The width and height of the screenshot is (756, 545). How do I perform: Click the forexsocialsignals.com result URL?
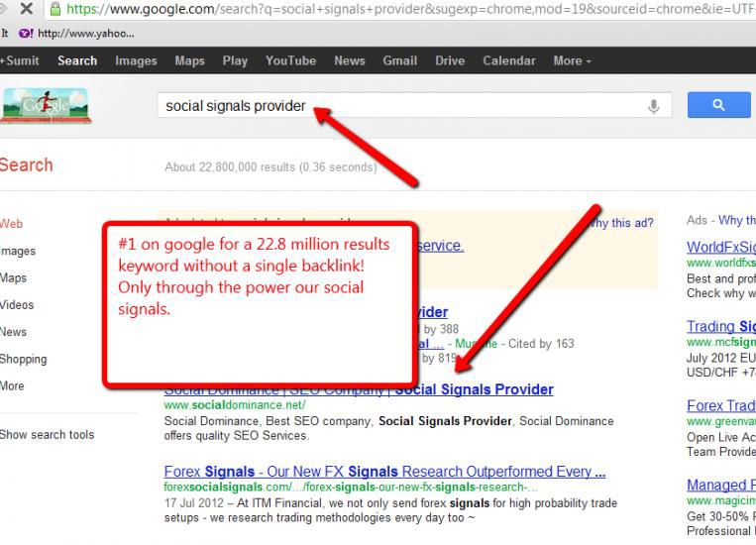pyautogui.click(x=351, y=488)
